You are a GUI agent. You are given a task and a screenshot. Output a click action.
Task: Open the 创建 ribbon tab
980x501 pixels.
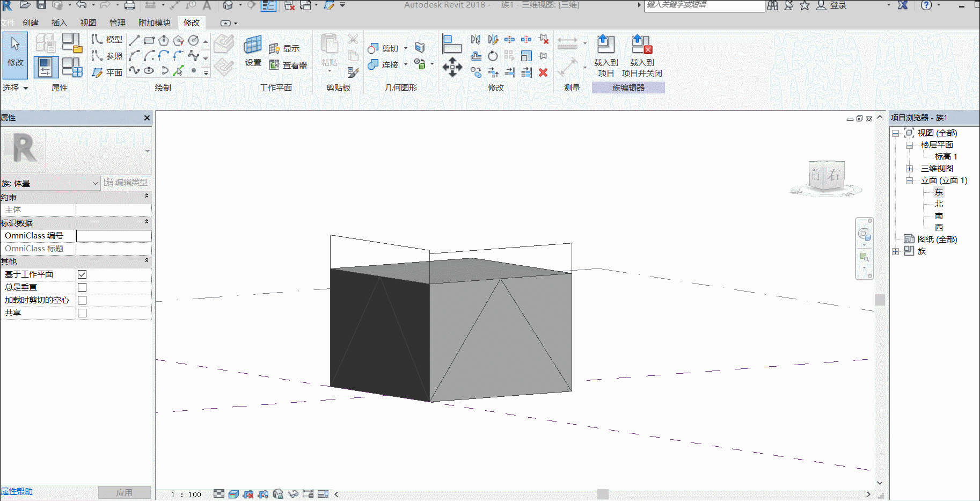click(31, 23)
